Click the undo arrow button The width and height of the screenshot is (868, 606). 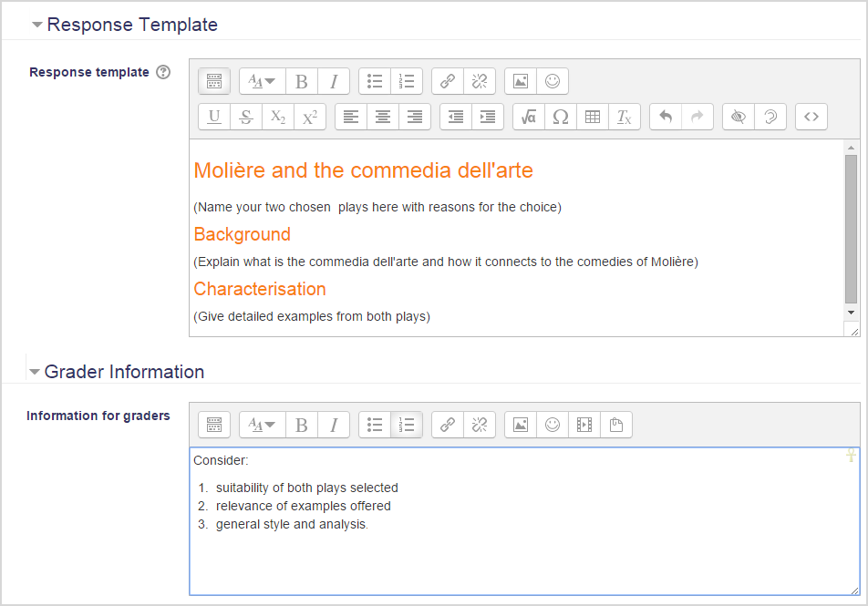pyautogui.click(x=666, y=117)
